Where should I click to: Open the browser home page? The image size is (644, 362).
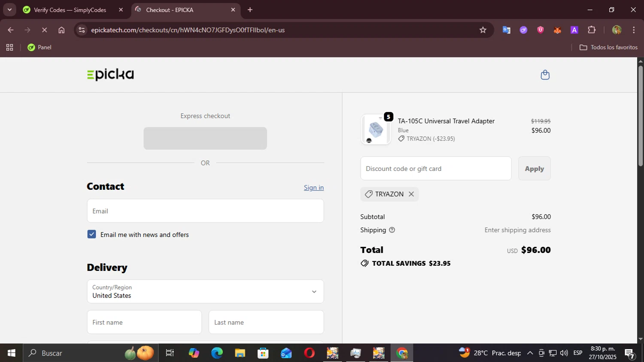(x=61, y=30)
